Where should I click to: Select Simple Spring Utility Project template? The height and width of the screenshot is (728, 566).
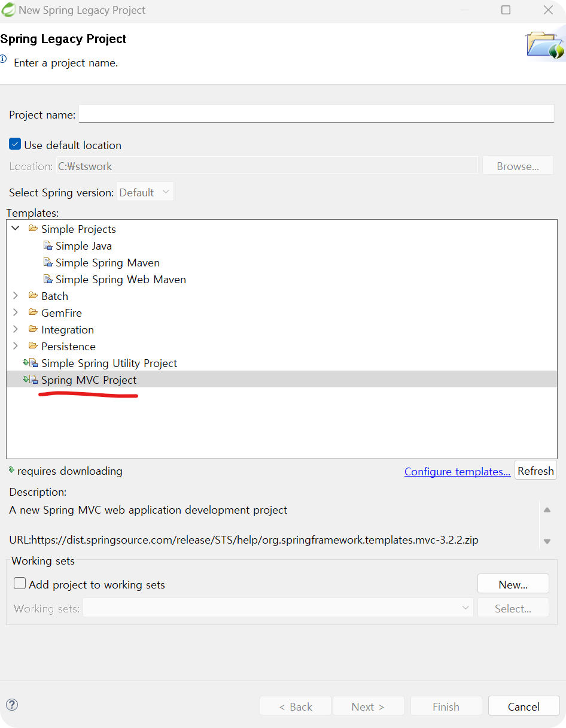coord(109,363)
